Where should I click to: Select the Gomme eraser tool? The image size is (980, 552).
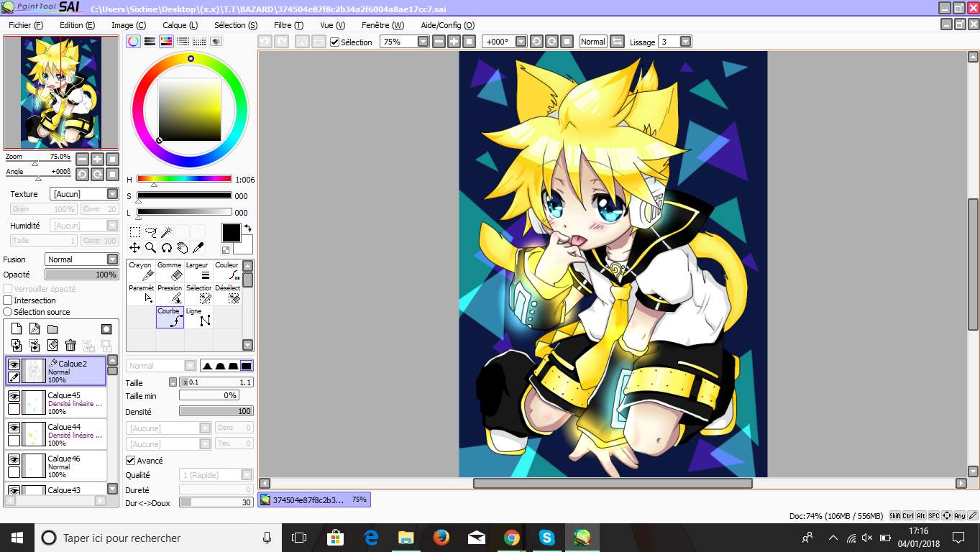coord(170,271)
